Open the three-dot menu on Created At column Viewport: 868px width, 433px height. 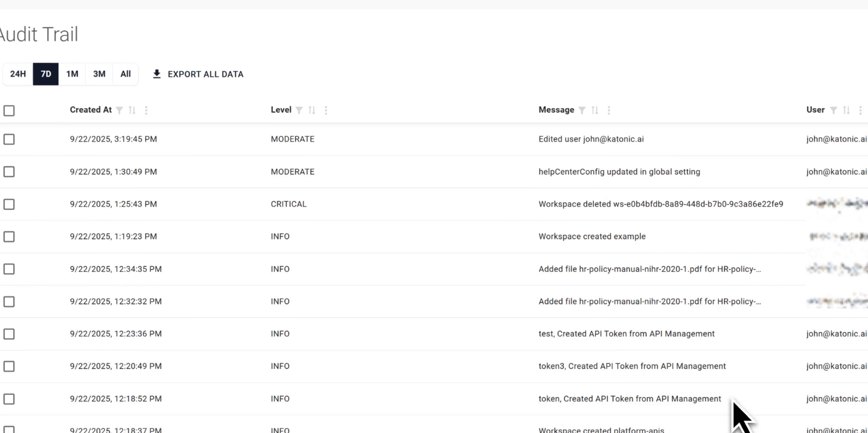point(146,110)
